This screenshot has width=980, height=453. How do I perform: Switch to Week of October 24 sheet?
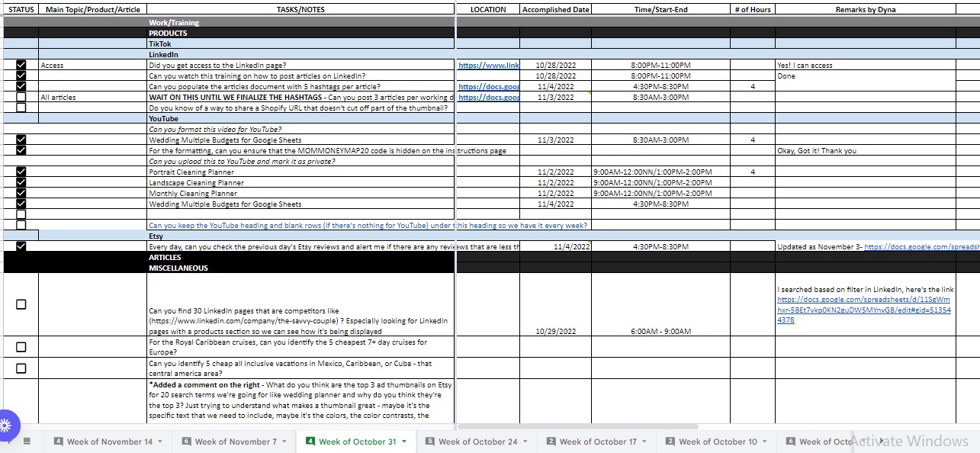click(x=478, y=442)
